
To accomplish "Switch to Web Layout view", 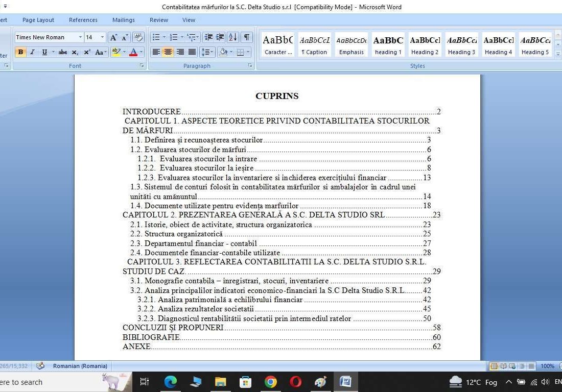I will point(512,366).
